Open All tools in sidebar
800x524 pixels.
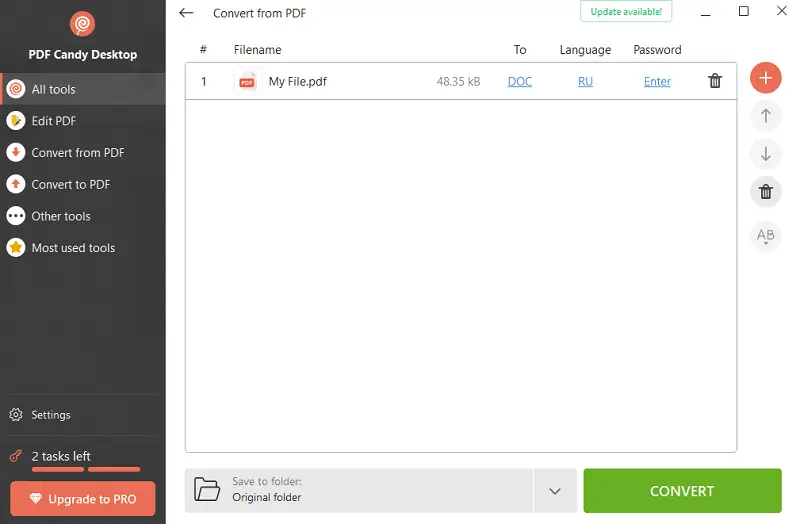click(x=83, y=89)
